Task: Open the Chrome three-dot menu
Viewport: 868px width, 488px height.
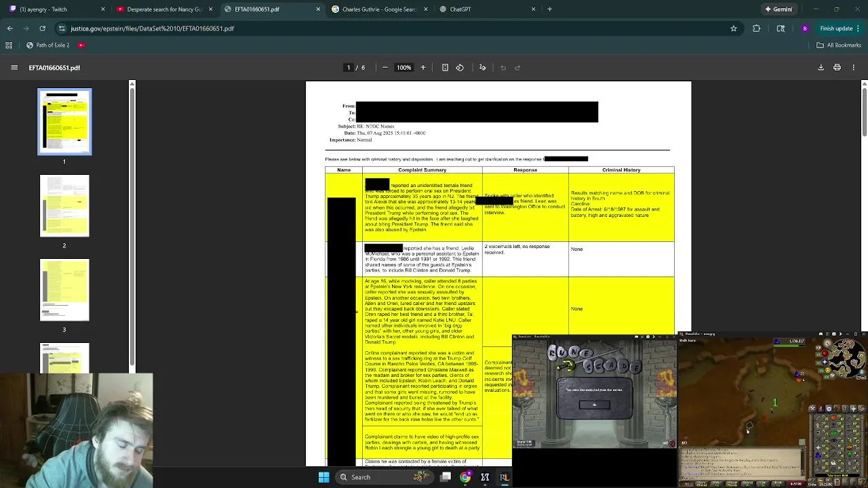Action: pyautogui.click(x=858, y=28)
